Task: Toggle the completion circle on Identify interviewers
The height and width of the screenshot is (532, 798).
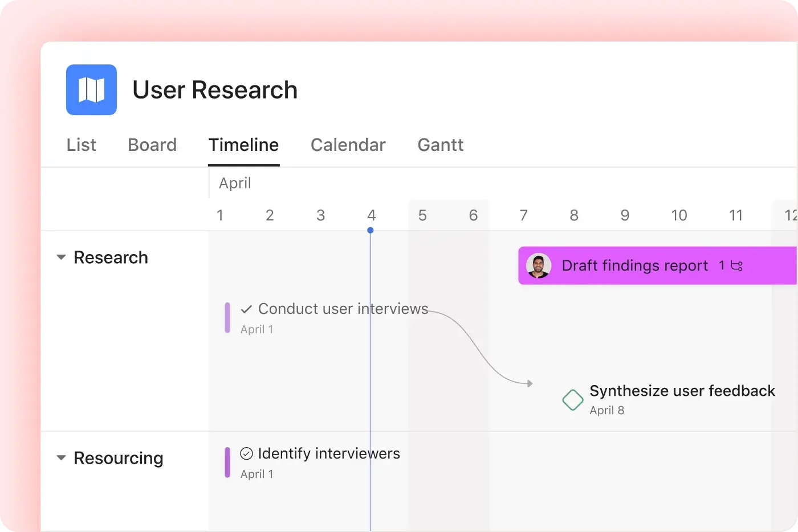Action: [246, 453]
